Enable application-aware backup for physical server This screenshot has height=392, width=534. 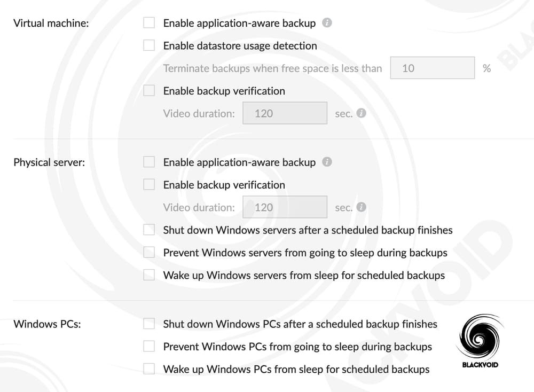click(x=148, y=161)
